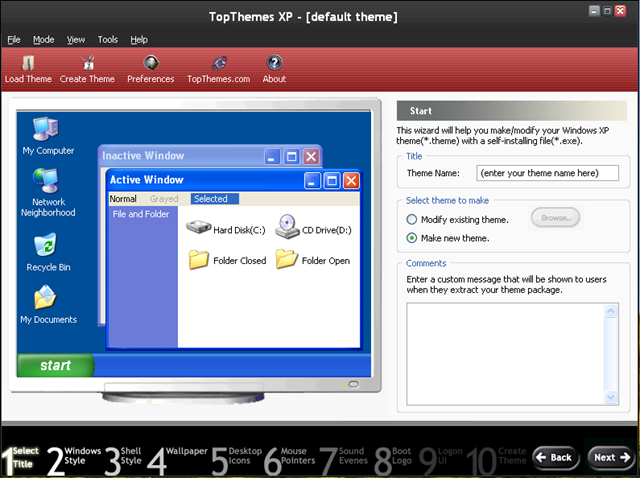Image resolution: width=640 pixels, height=478 pixels.
Task: Click Inactive Window minimize button in preview
Action: coord(272,156)
